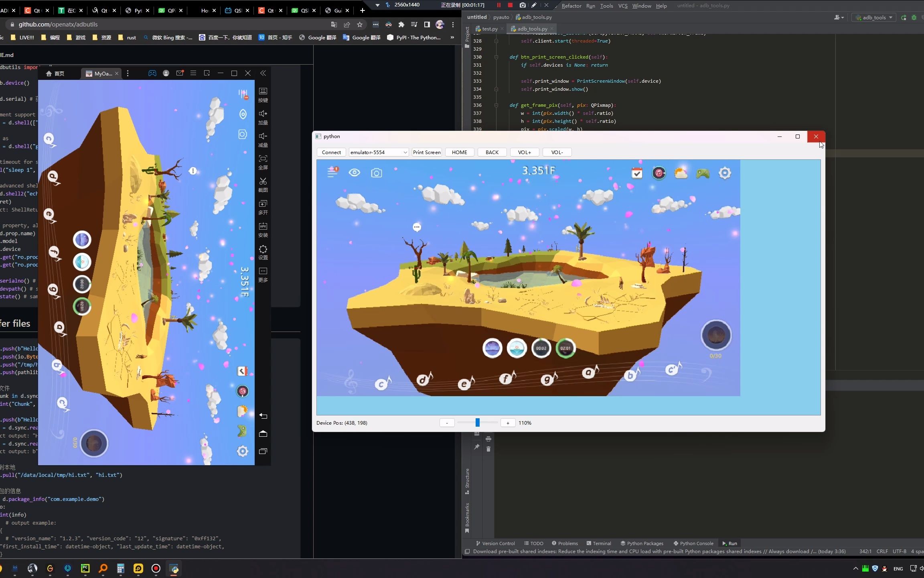Click the print icon in Run panel
The width and height of the screenshot is (924, 578).
pos(488,439)
